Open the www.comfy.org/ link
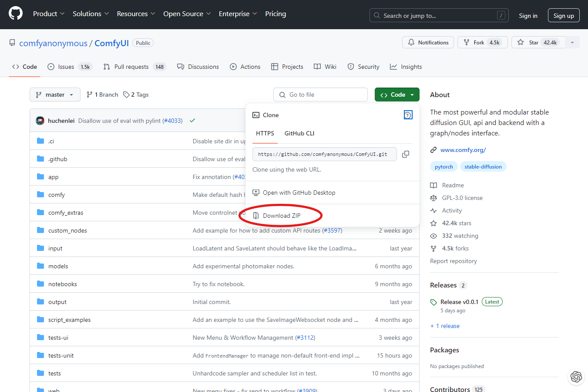 pyautogui.click(x=463, y=150)
